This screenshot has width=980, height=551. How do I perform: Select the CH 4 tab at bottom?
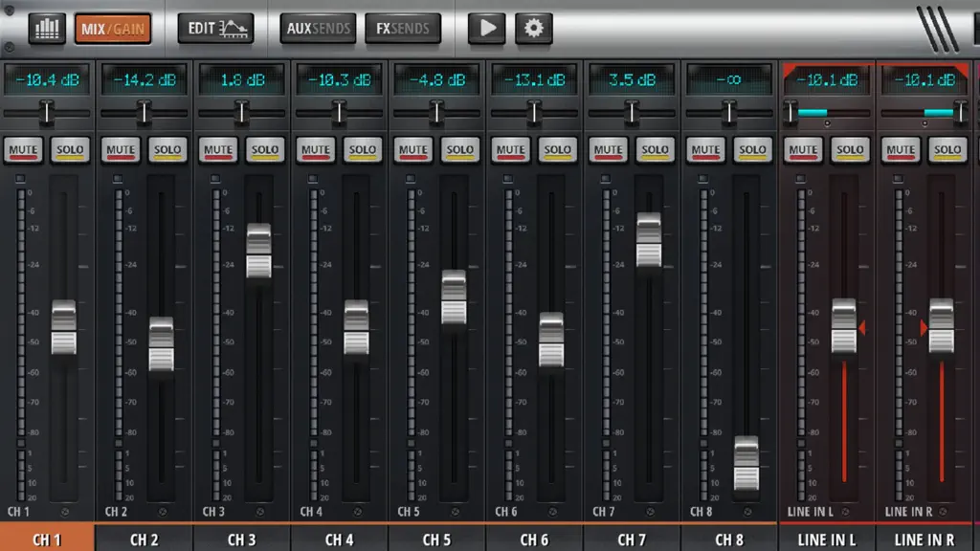pyautogui.click(x=340, y=540)
